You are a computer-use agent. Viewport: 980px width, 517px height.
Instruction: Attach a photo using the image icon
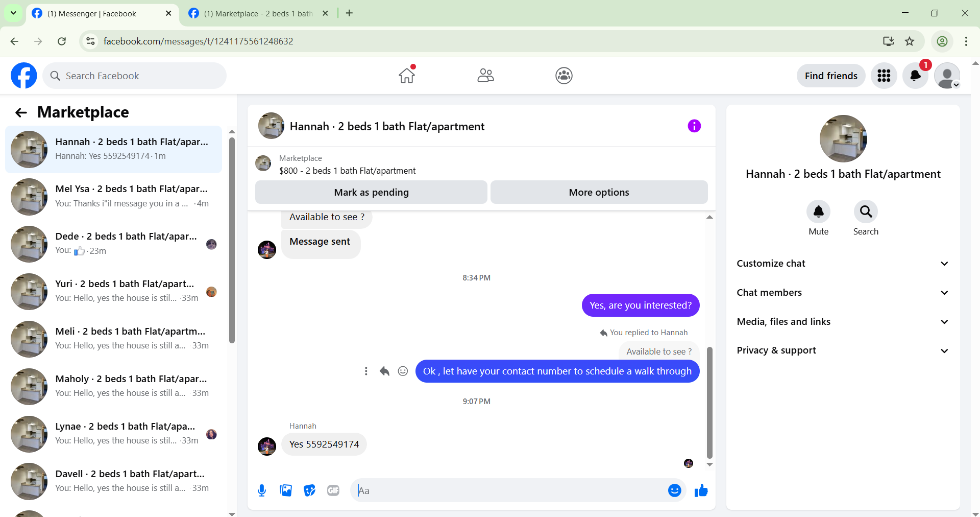click(x=286, y=491)
